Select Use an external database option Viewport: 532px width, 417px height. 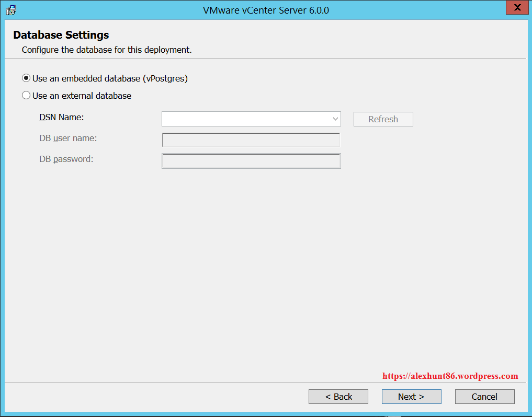coord(77,96)
